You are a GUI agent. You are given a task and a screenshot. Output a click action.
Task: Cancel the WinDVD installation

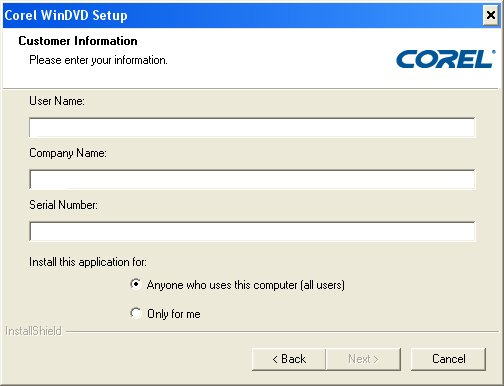tap(448, 359)
